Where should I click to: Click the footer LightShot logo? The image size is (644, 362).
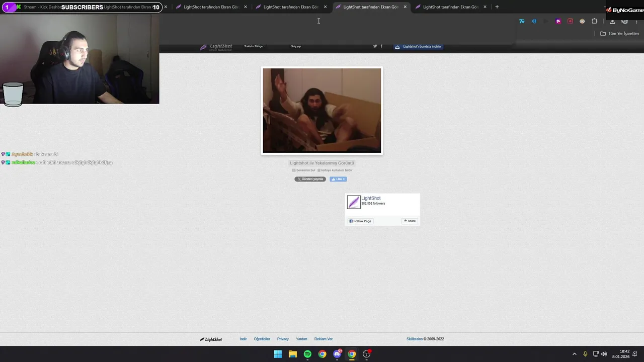coord(211,339)
